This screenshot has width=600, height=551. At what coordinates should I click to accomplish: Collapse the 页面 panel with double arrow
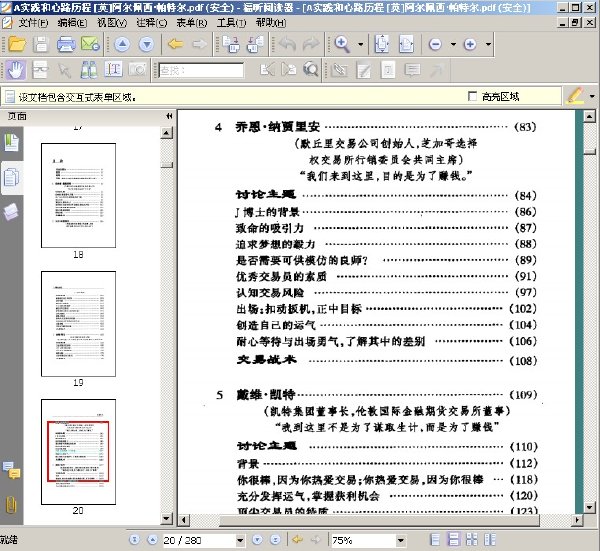[169, 116]
